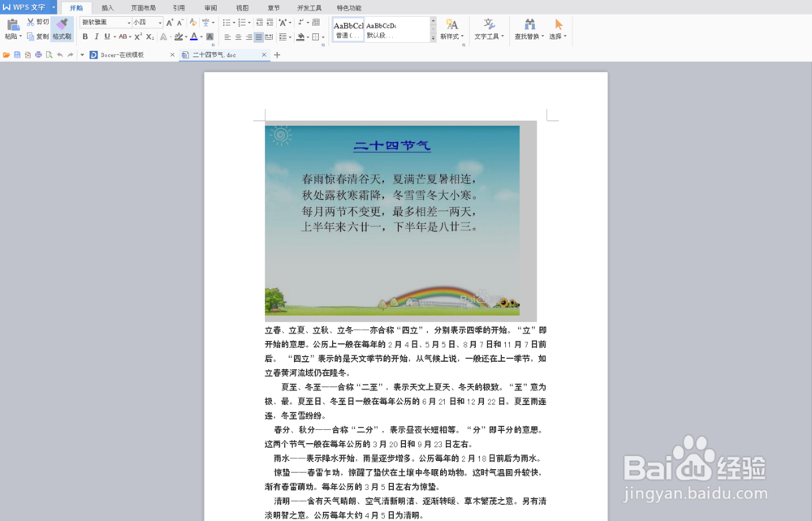Image resolution: width=812 pixels, height=521 pixels.
Task: Expand the 查找替换 dropdown
Action: (543, 36)
